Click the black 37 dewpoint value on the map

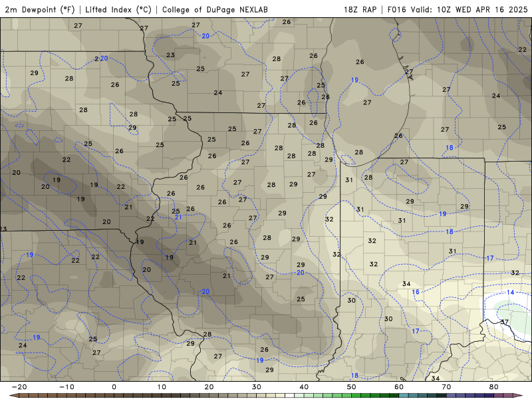tap(505, 322)
